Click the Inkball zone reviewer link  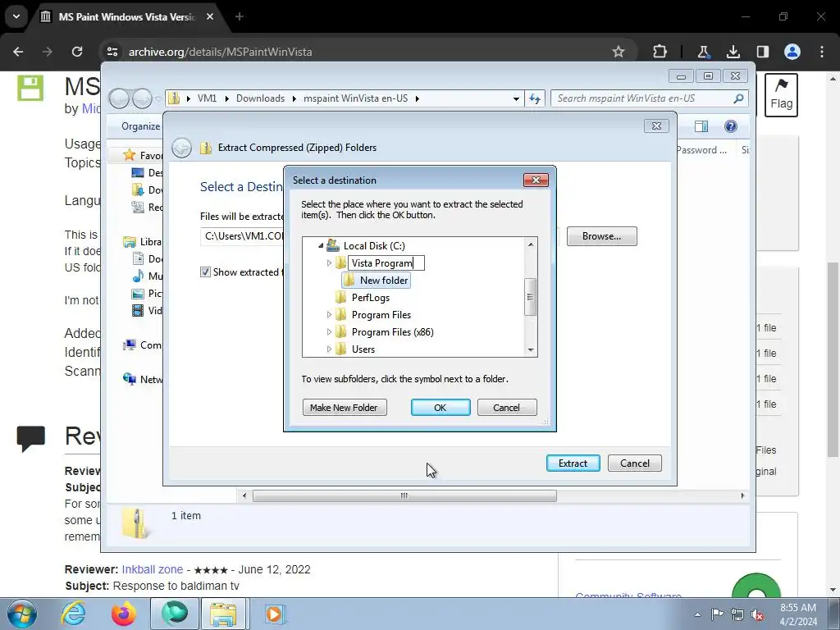point(152,569)
